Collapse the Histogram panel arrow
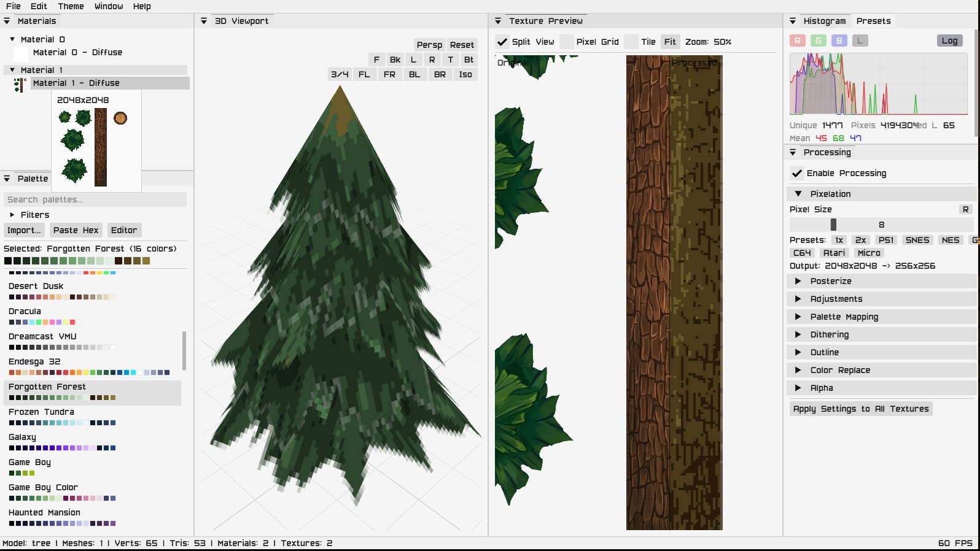 point(793,21)
